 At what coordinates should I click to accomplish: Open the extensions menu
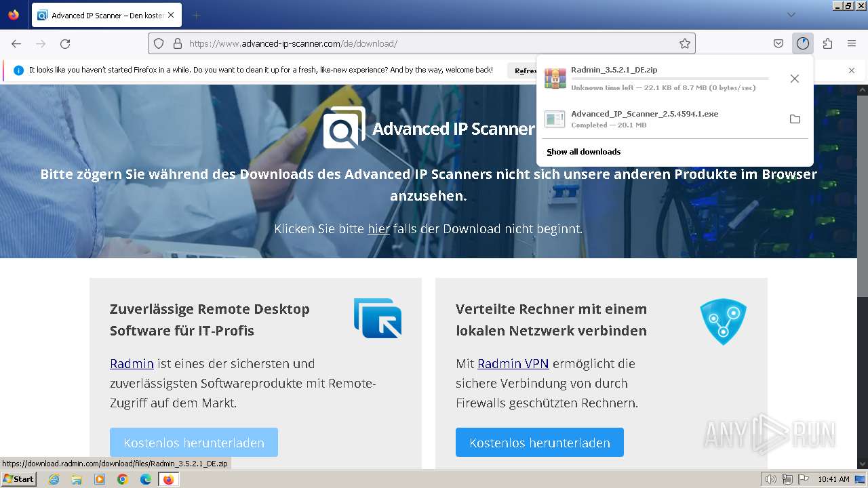click(827, 43)
